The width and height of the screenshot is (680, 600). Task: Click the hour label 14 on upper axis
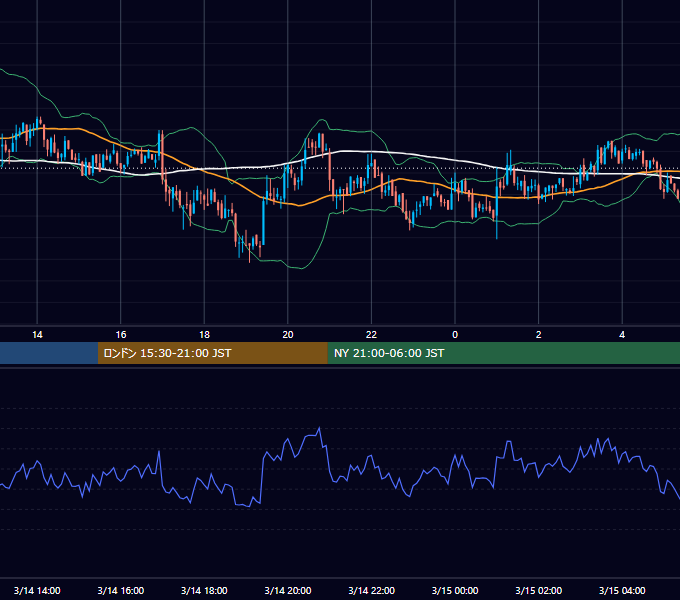pos(37,335)
